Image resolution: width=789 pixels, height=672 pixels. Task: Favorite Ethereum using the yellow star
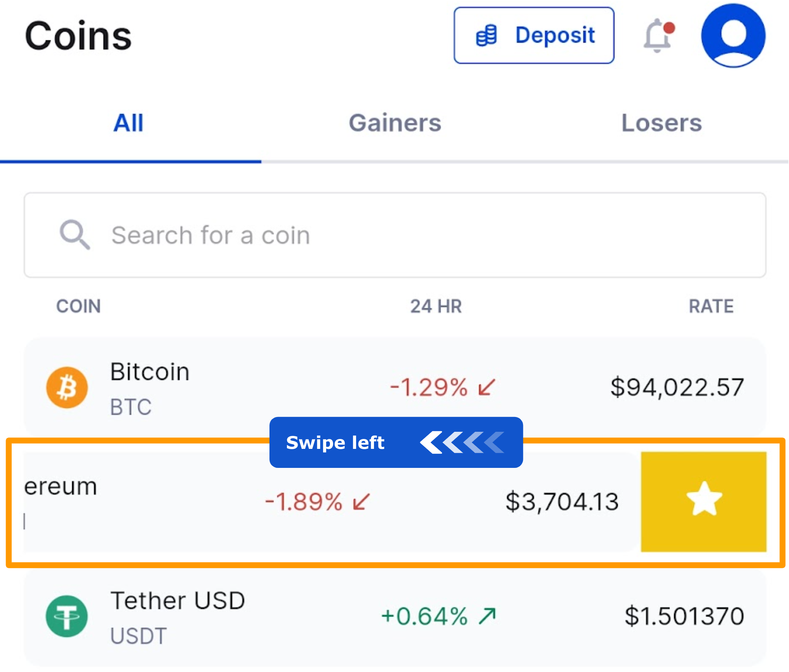[x=703, y=500]
